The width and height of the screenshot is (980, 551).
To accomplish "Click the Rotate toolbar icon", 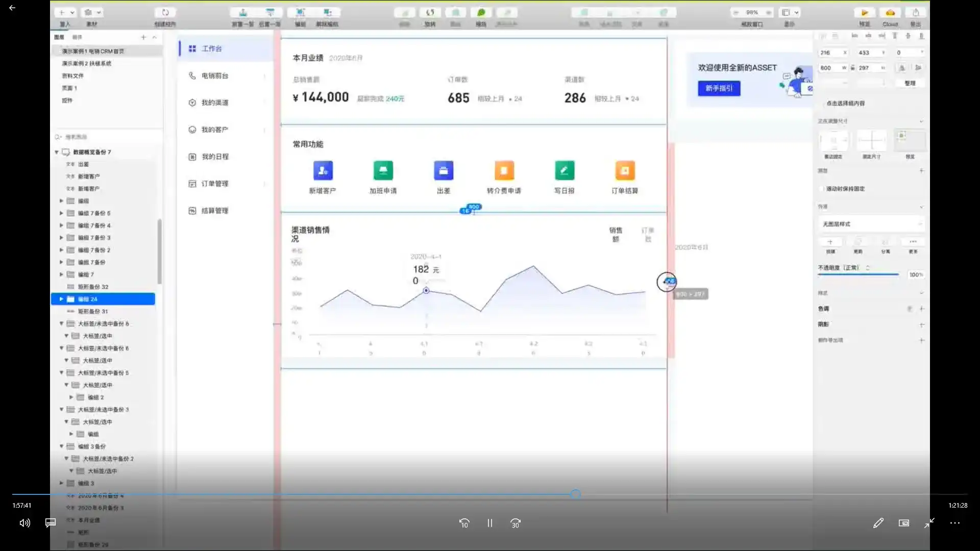I will pos(430,13).
